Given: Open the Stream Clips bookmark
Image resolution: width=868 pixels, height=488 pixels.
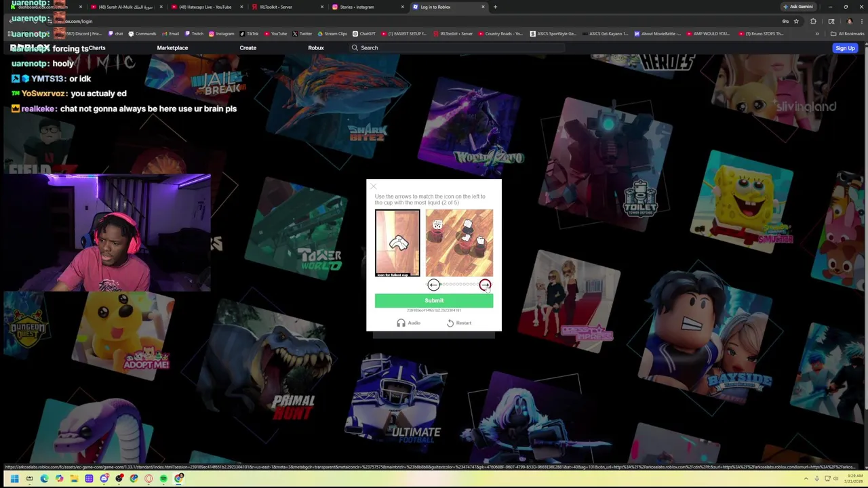Looking at the screenshot, I should tap(332, 33).
